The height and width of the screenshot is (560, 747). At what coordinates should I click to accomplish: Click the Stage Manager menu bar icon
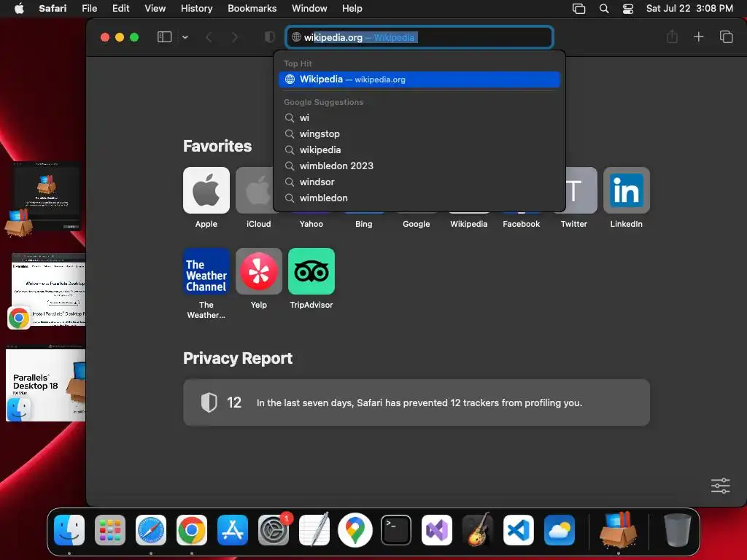(578, 9)
